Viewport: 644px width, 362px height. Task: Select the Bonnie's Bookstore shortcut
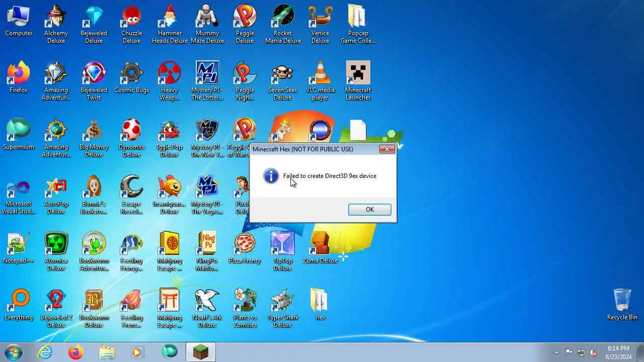[94, 195]
